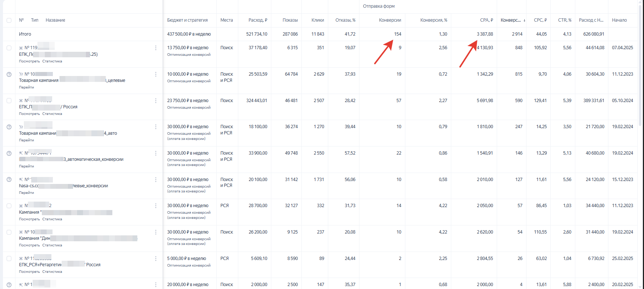Toggle the select-all campaigns header checkbox
644x289 pixels.
tap(9, 20)
